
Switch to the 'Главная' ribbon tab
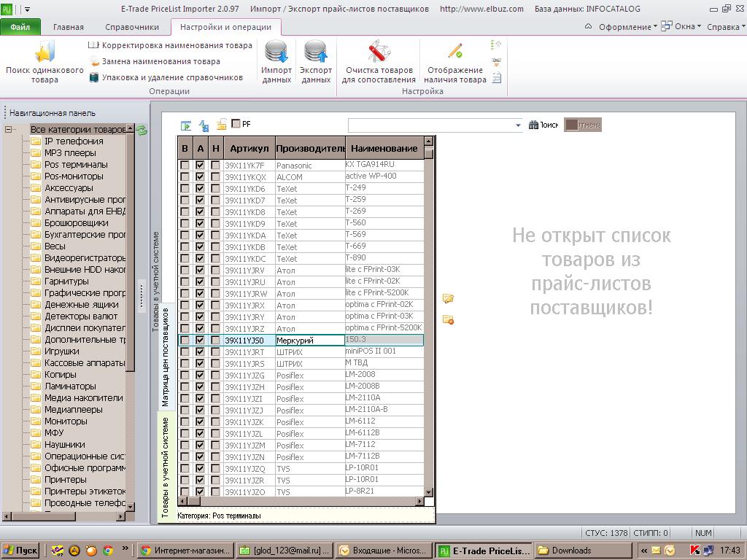coord(68,27)
